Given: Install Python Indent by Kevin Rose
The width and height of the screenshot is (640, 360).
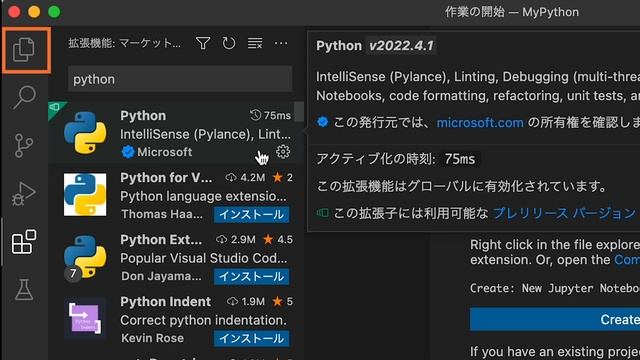Looking at the screenshot, I should point(251,338).
